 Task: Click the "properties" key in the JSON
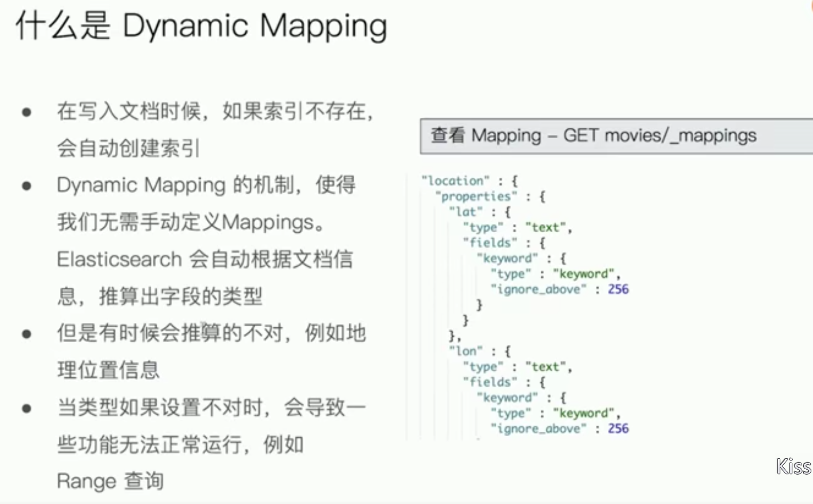(476, 196)
